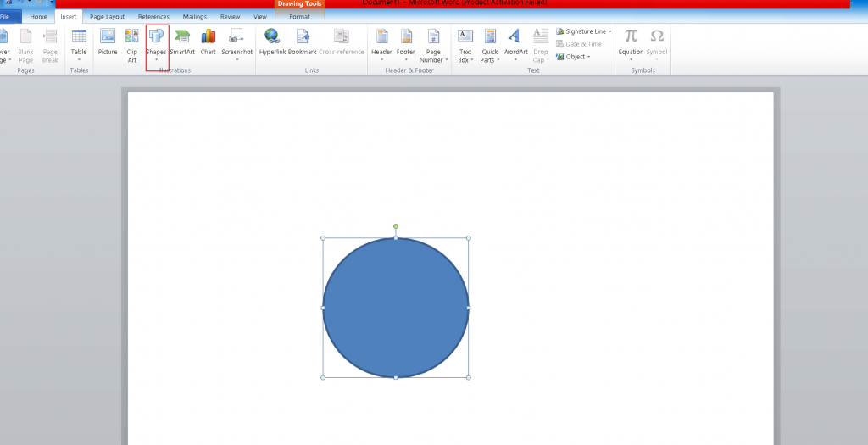868x445 pixels.
Task: Select the Insert tab
Action: (x=69, y=17)
